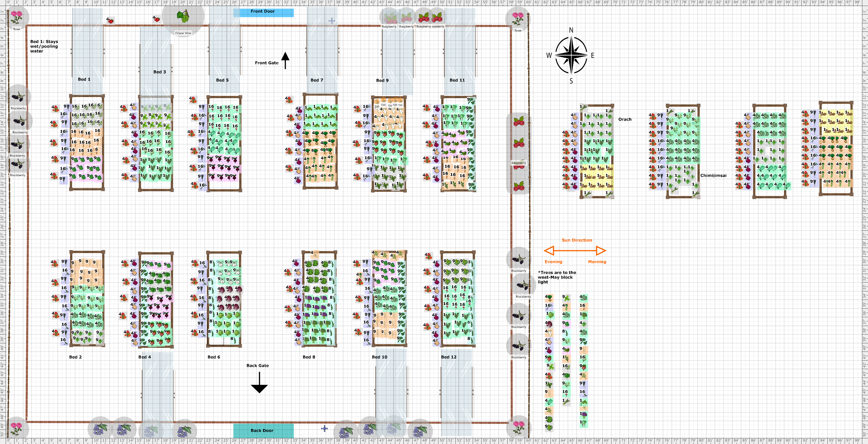868x444 pixels.
Task: Click the Grape Vine plant icon
Action: (x=183, y=16)
